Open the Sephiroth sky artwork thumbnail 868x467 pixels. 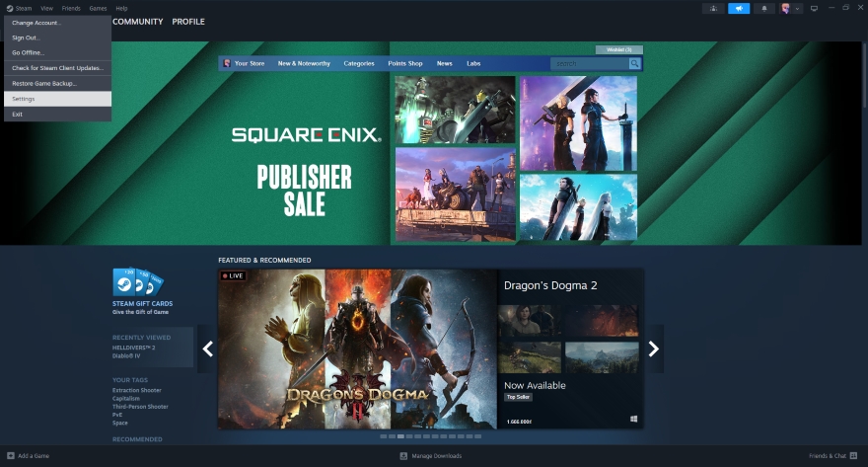coord(578,207)
